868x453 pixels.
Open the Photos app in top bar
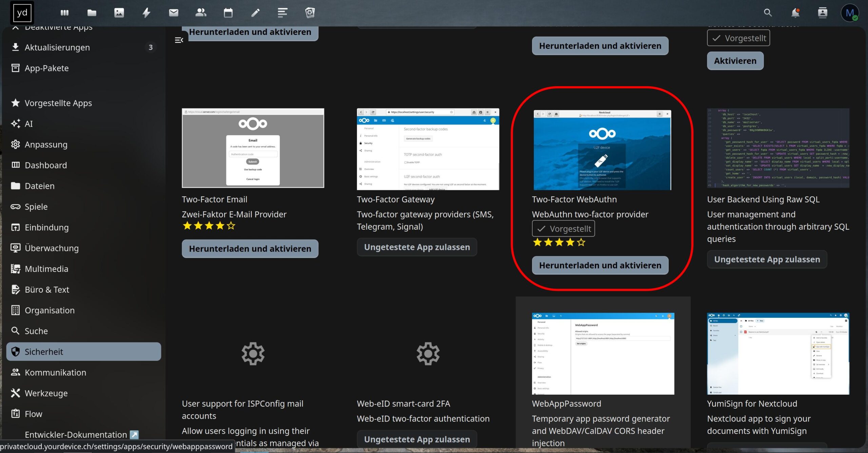[119, 13]
